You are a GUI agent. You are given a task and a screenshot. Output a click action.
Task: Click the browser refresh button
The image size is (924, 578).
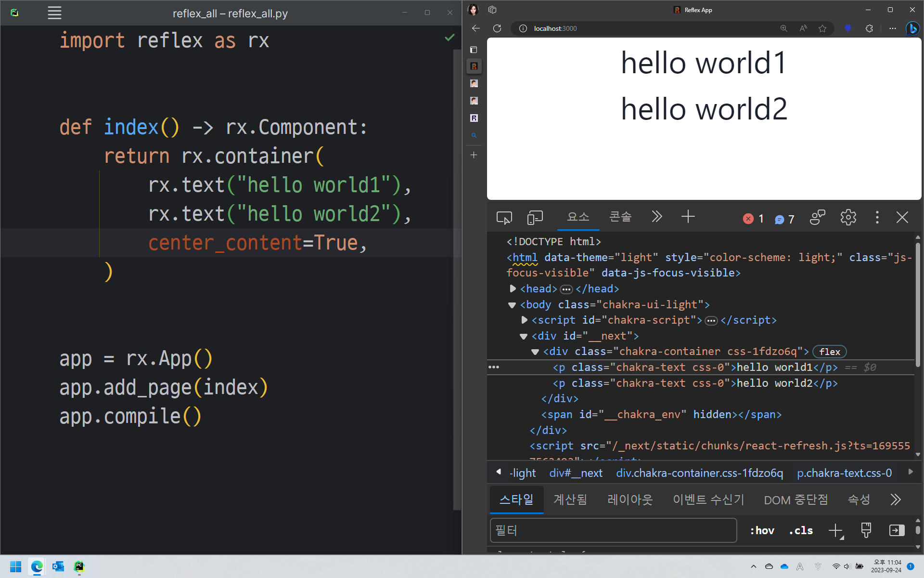(497, 28)
